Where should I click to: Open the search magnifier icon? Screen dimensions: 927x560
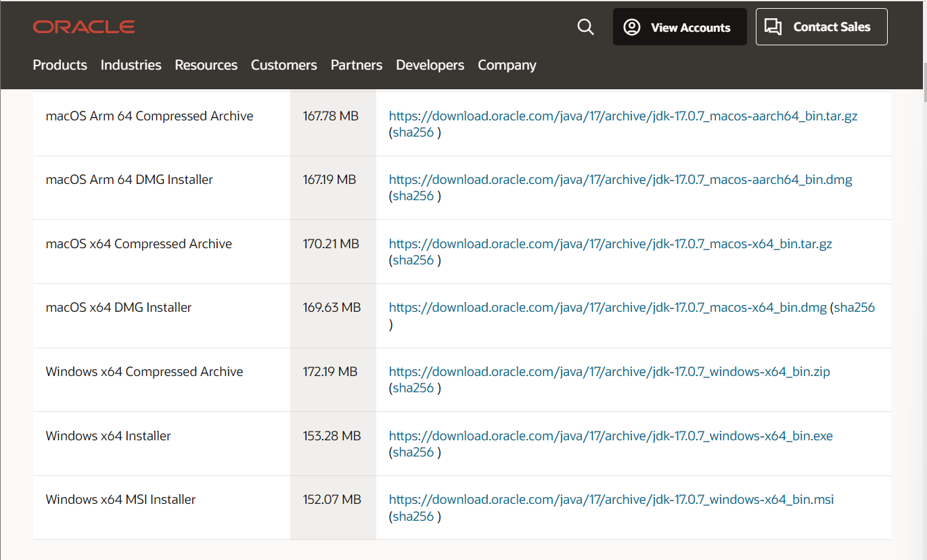585,27
